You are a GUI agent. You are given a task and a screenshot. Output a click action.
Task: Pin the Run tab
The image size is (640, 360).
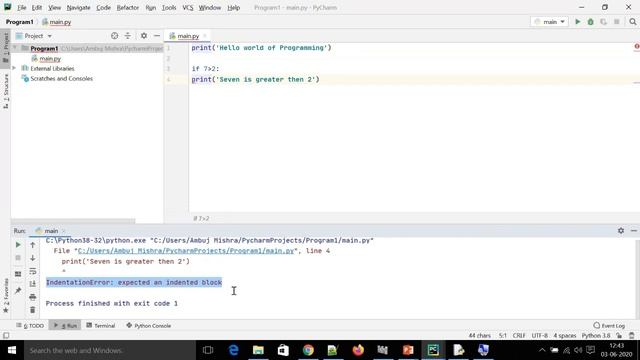pos(18,291)
